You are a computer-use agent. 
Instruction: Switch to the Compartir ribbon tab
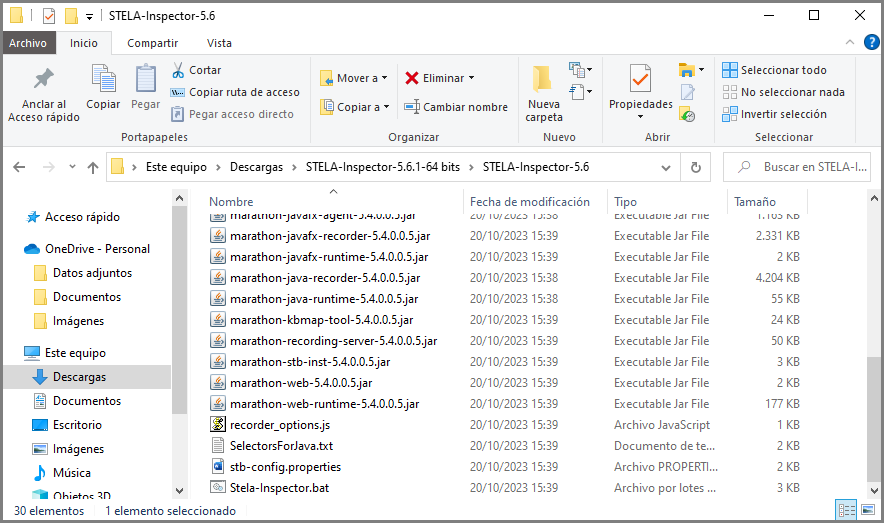point(152,43)
